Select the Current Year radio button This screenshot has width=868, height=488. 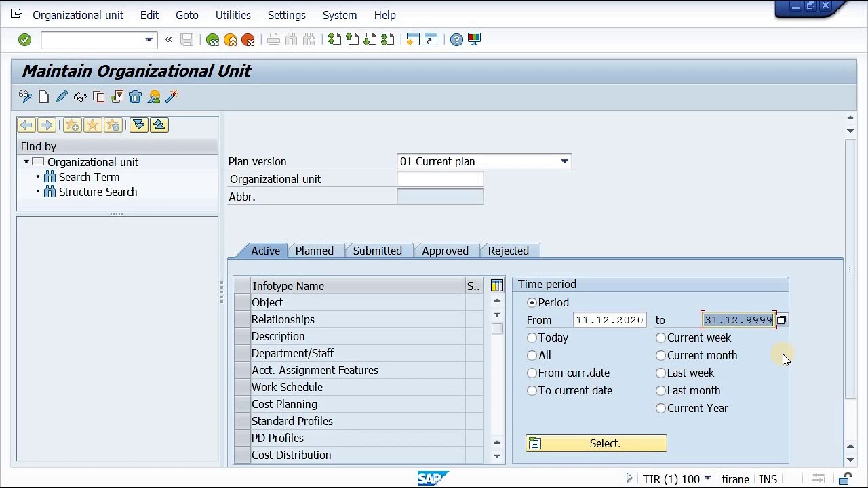coord(660,408)
